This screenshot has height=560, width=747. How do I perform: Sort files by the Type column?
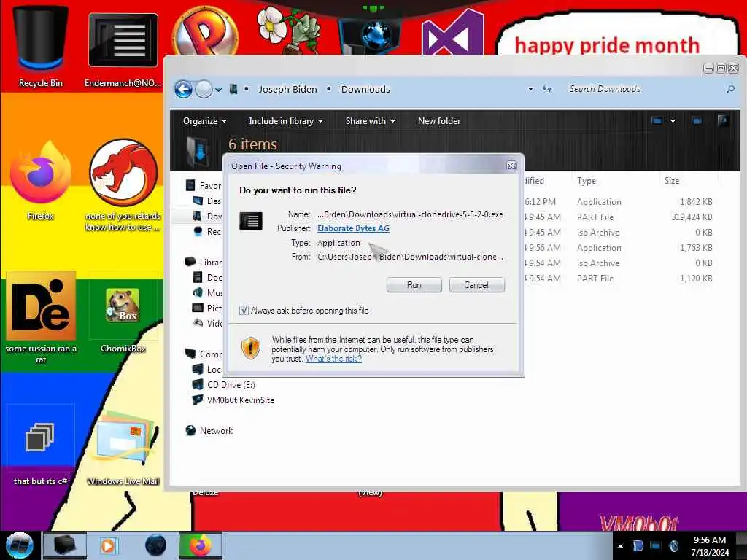(x=586, y=181)
